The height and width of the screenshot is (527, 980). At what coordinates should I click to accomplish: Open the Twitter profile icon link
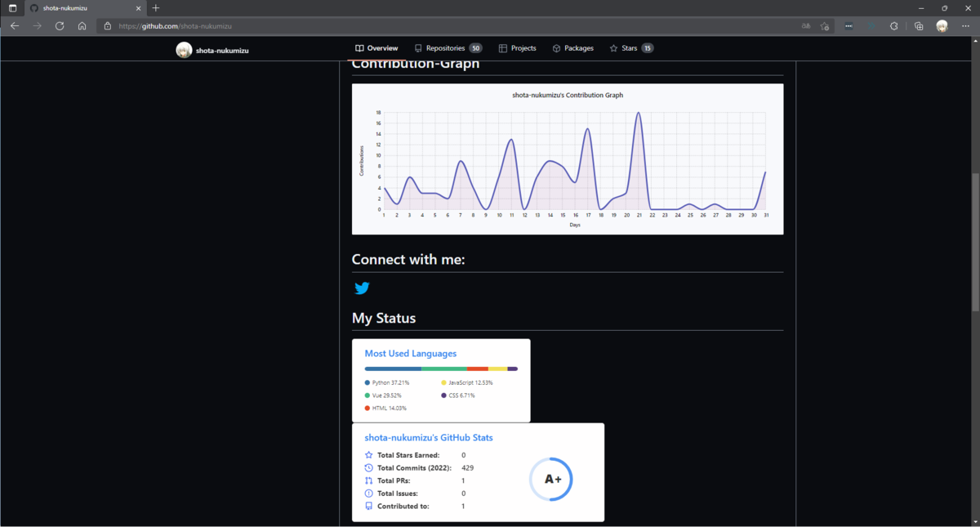tap(362, 288)
